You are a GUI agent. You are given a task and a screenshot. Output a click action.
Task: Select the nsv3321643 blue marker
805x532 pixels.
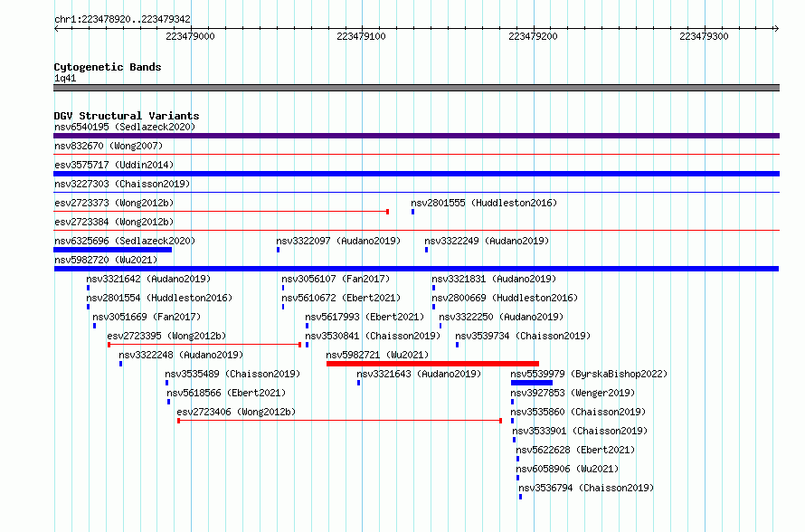click(x=358, y=383)
